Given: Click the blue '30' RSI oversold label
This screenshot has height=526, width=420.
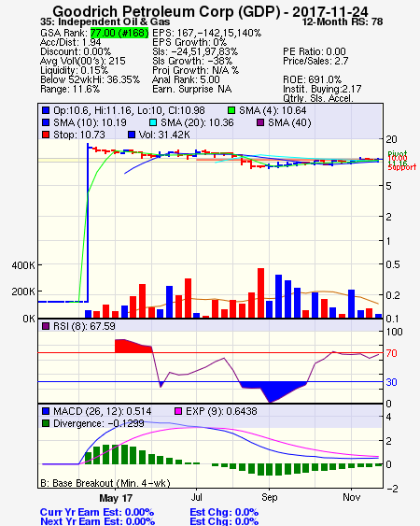Looking at the screenshot, I should [x=391, y=382].
